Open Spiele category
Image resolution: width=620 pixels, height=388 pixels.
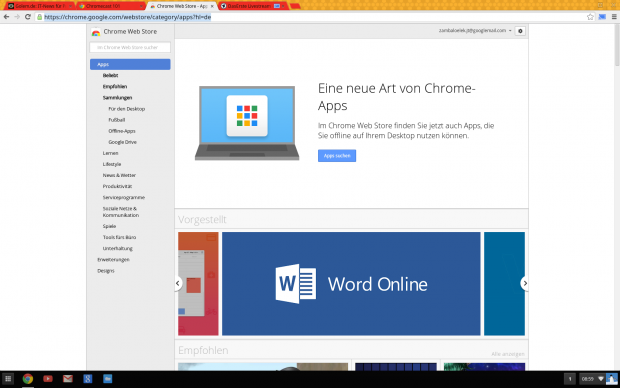(109, 226)
